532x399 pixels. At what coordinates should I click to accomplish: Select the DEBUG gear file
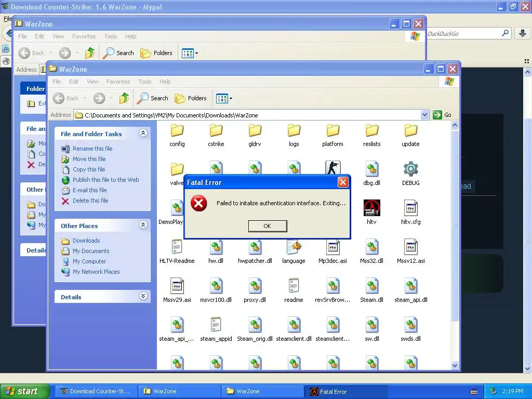point(410,174)
